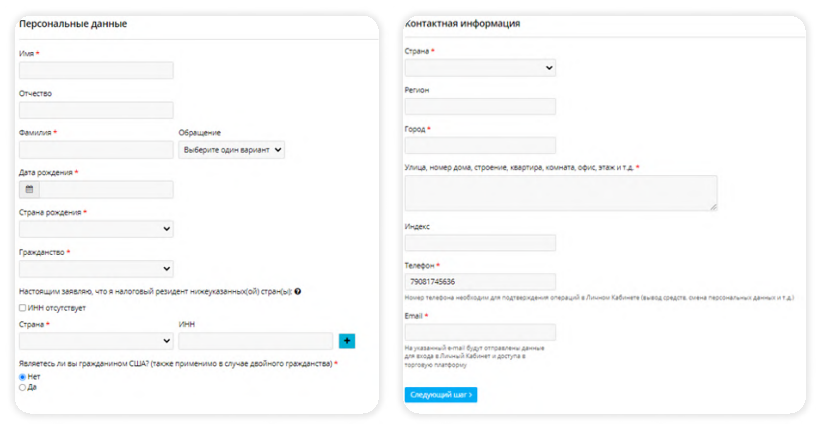
Task: Select 'Нет' radio for US citizenship
Action: point(23,377)
